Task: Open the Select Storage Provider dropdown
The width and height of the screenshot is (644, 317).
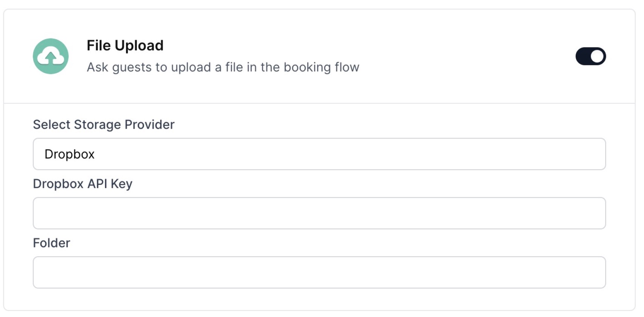Action: 319,154
